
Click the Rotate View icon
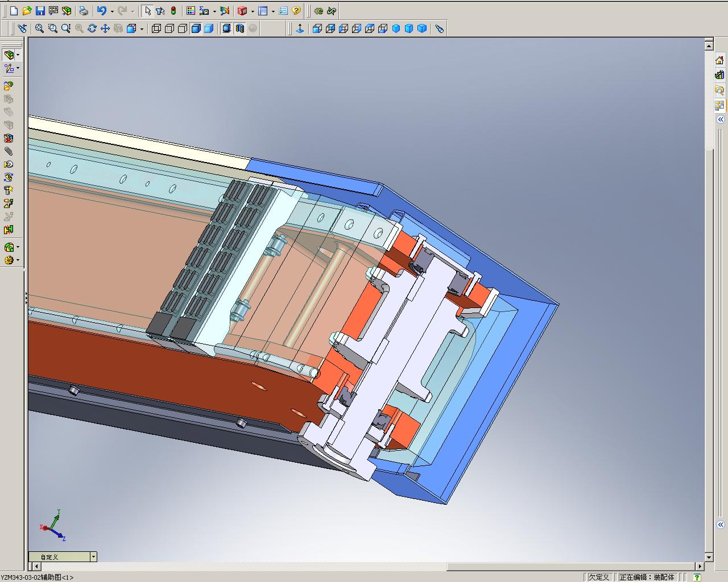[x=92, y=28]
